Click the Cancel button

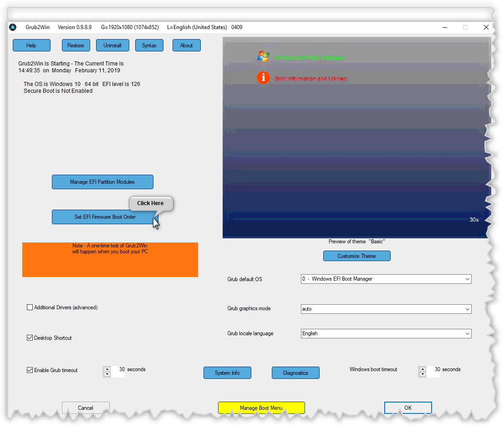tap(86, 408)
